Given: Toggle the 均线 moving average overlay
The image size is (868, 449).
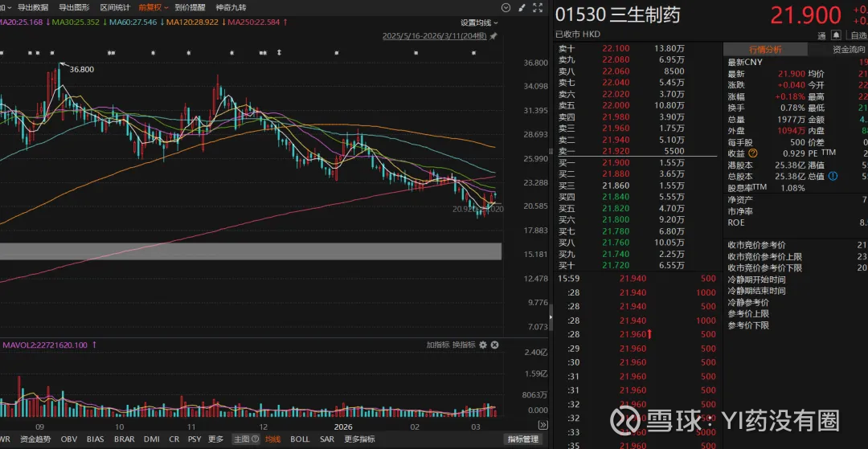Looking at the screenshot, I should click(x=273, y=439).
